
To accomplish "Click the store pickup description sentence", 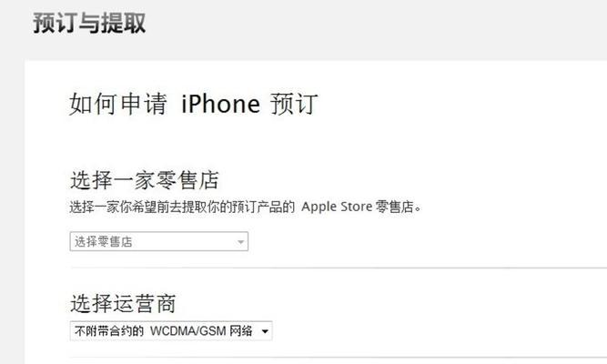I will 246,207.
